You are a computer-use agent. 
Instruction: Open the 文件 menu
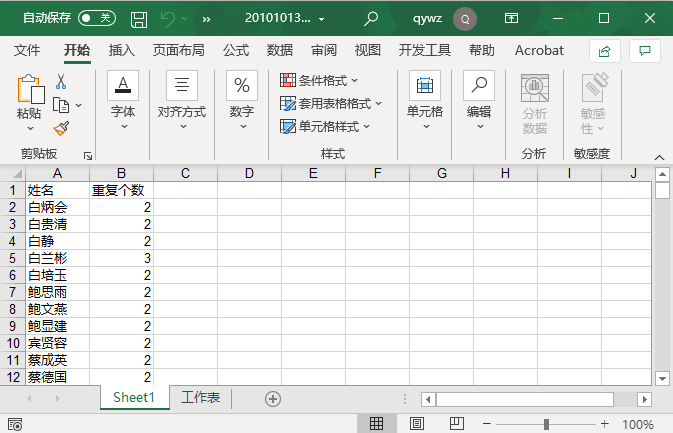point(27,51)
